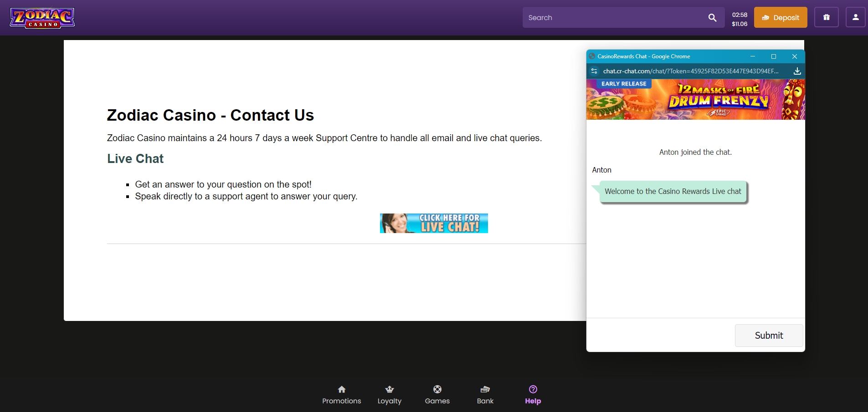Submit the chat message
The height and width of the screenshot is (412, 868).
(x=769, y=336)
